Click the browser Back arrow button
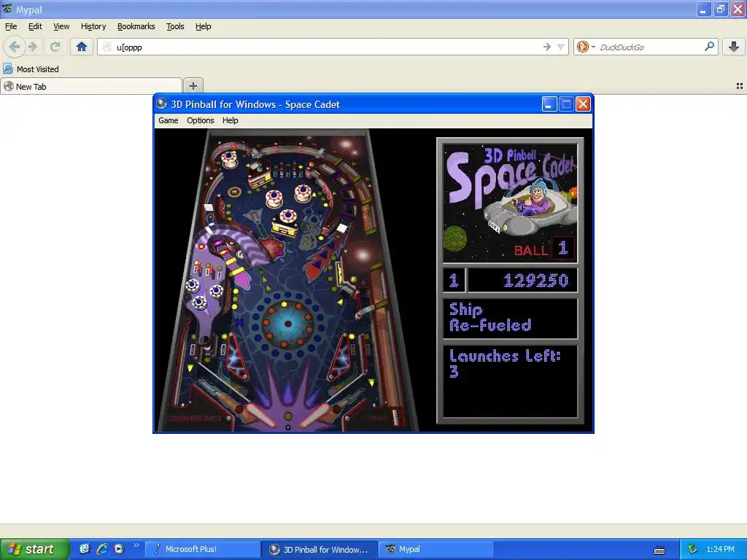 [15, 47]
